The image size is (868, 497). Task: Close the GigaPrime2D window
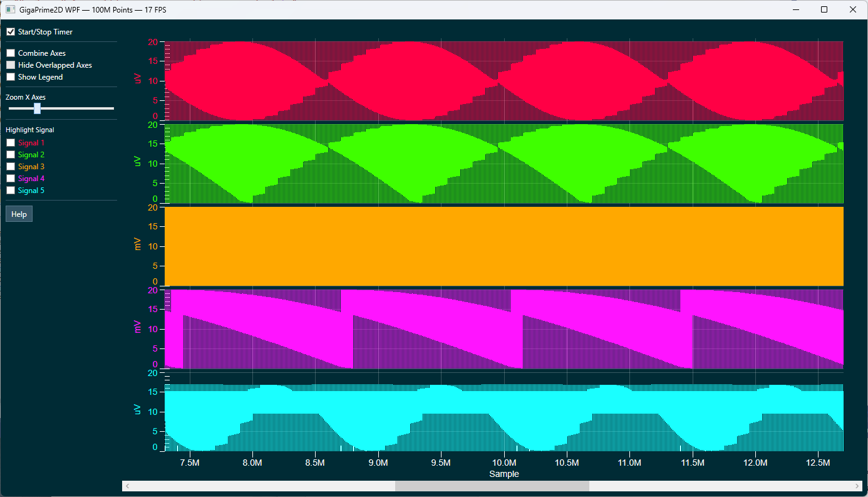(853, 9)
